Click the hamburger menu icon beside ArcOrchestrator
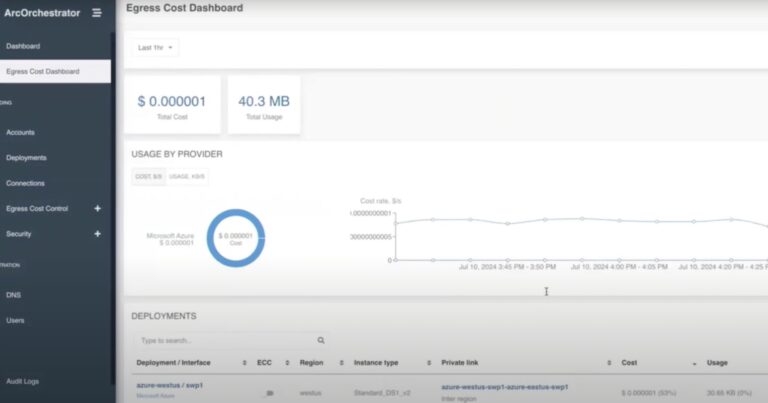The height and width of the screenshot is (403, 768). (x=96, y=13)
